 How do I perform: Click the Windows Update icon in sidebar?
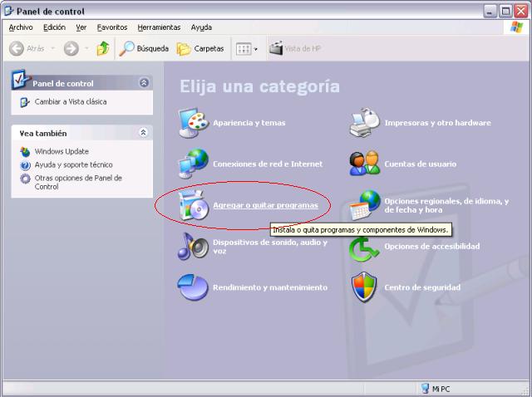tap(25, 152)
